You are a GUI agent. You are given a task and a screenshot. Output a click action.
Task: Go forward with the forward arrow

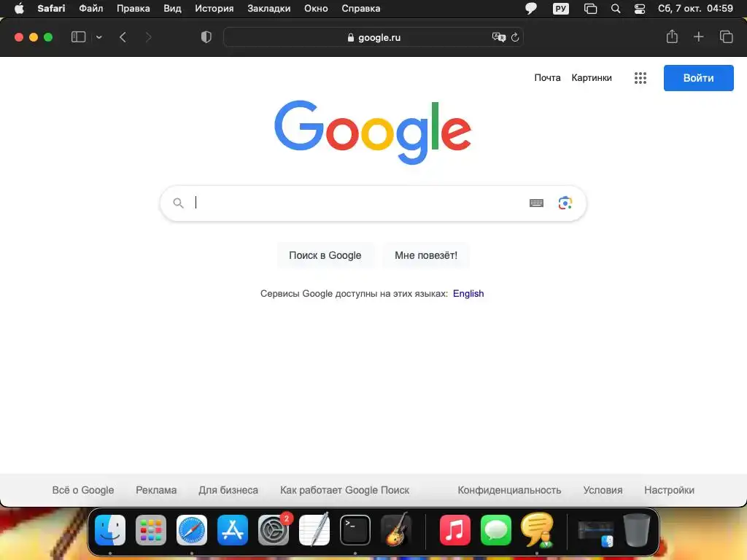(148, 37)
